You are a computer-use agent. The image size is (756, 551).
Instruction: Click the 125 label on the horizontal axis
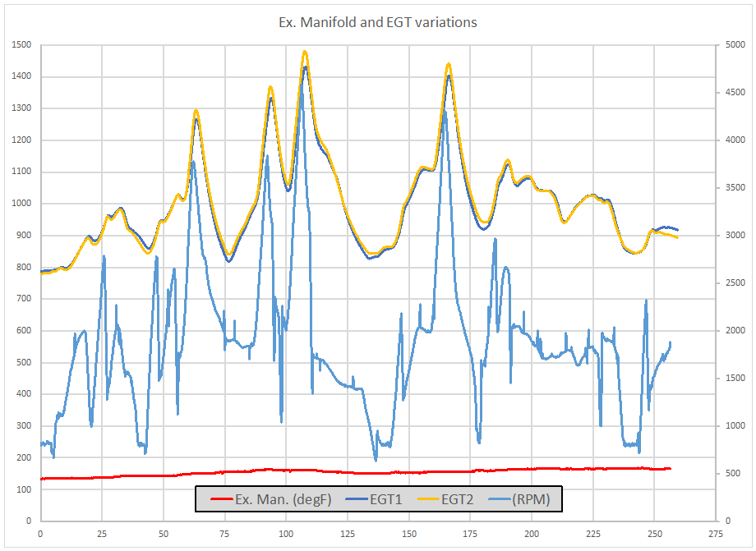tap(347, 532)
